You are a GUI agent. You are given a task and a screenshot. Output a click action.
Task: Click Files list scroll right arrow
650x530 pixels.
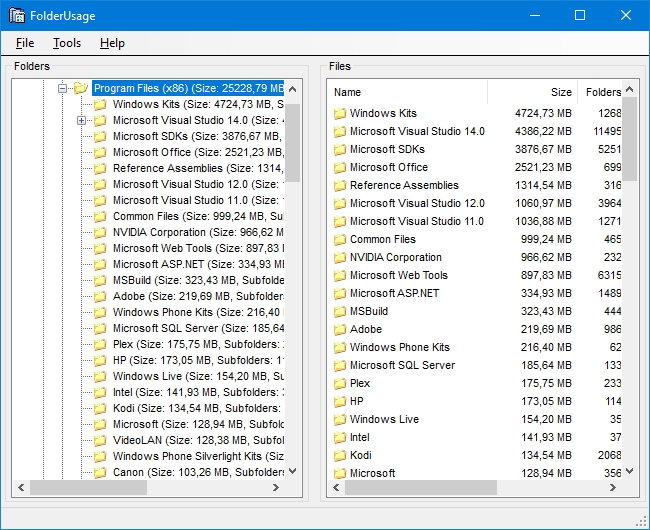[613, 488]
